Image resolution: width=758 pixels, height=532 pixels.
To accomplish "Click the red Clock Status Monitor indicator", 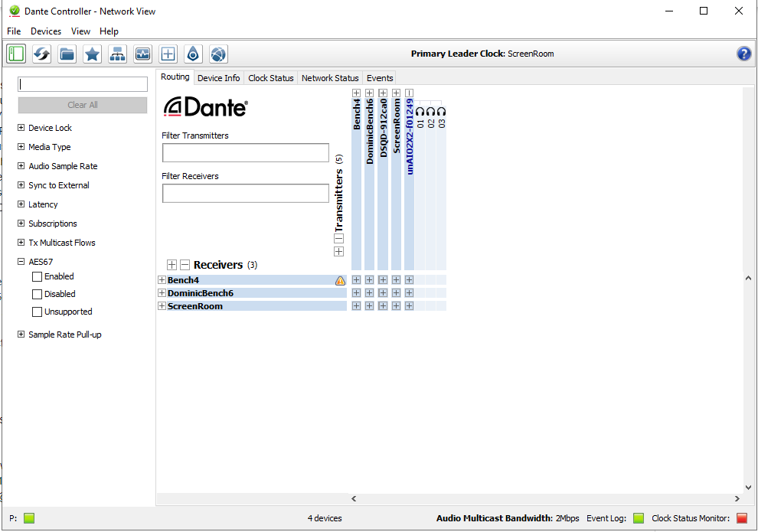I will (741, 518).
